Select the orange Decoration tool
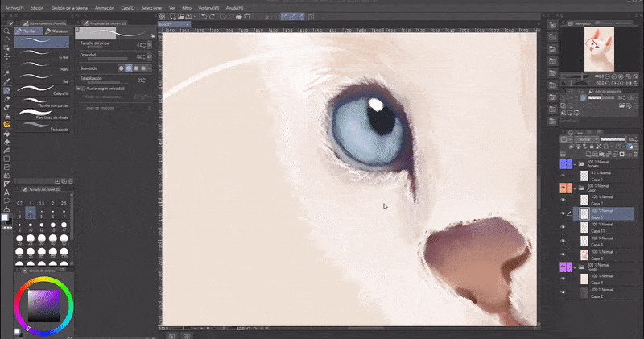 click(6, 125)
